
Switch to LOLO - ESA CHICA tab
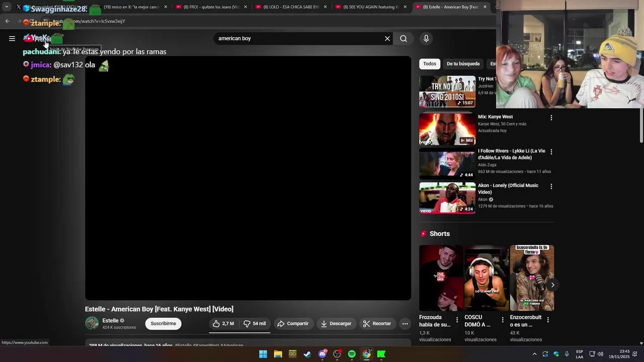click(x=291, y=7)
